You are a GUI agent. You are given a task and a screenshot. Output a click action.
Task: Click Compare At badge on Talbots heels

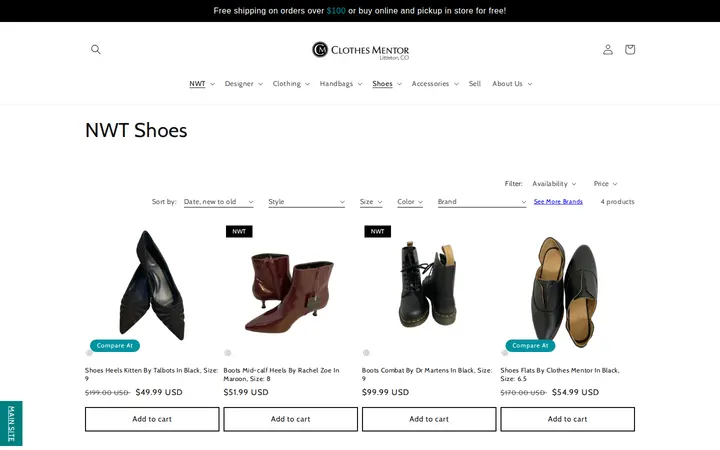point(115,345)
